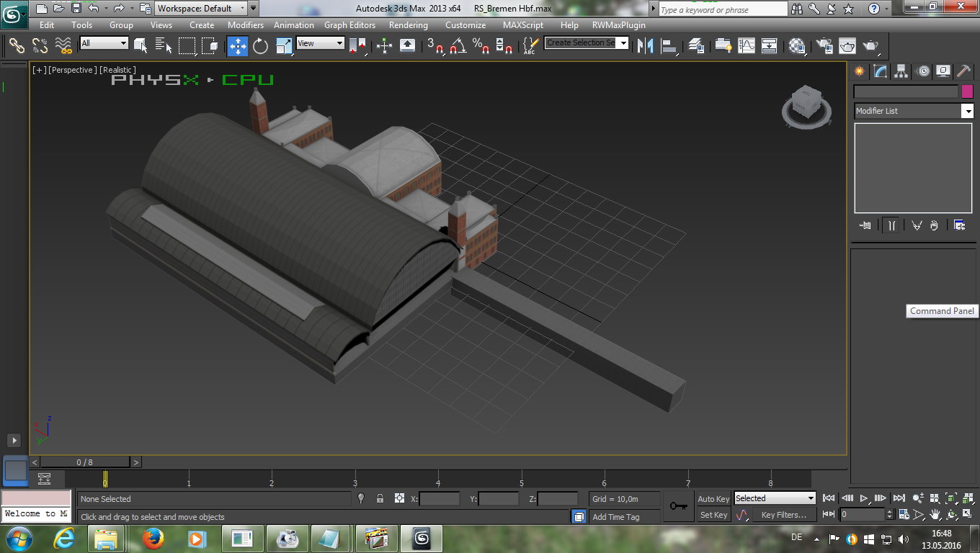Click the Mirror tool icon
The width and height of the screenshot is (980, 553).
645,46
